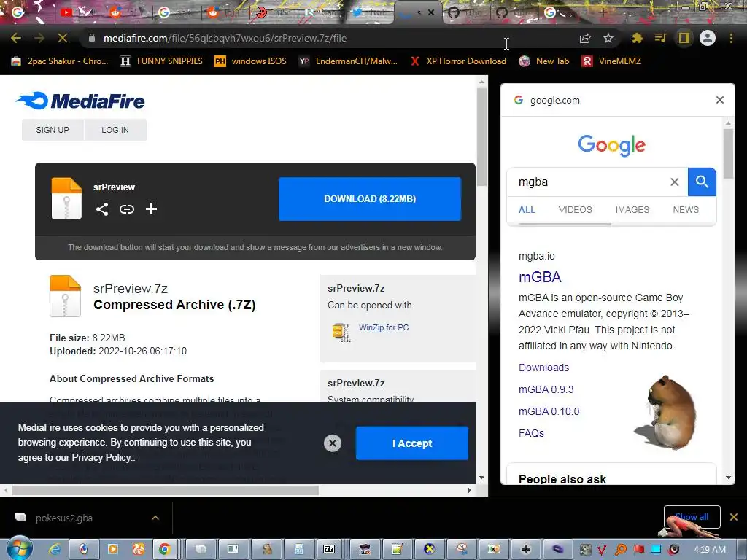Go back using the browser back arrow
Image resolution: width=747 pixels, height=560 pixels.
(x=16, y=38)
